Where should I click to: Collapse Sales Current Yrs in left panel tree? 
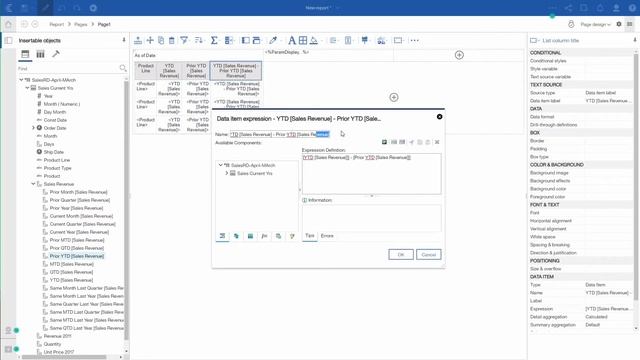click(x=27, y=88)
